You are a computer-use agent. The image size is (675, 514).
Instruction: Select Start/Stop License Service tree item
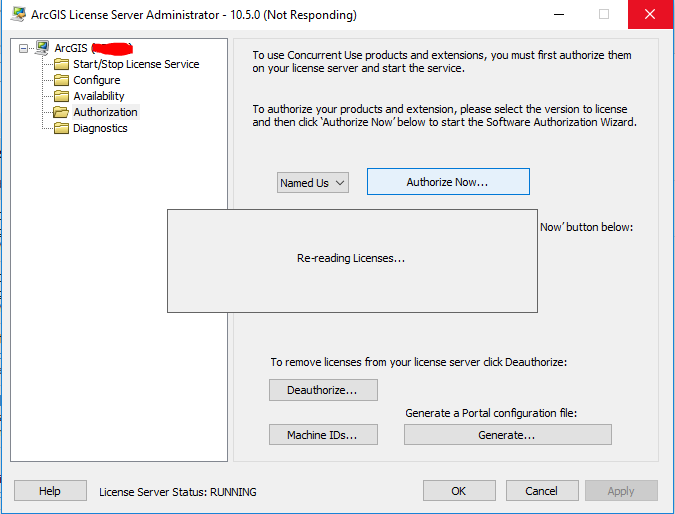click(136, 64)
